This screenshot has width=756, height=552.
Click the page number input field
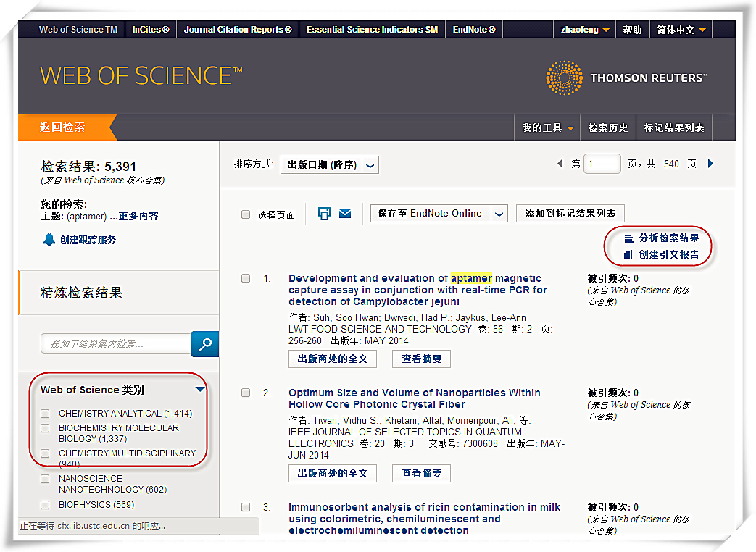point(602,164)
